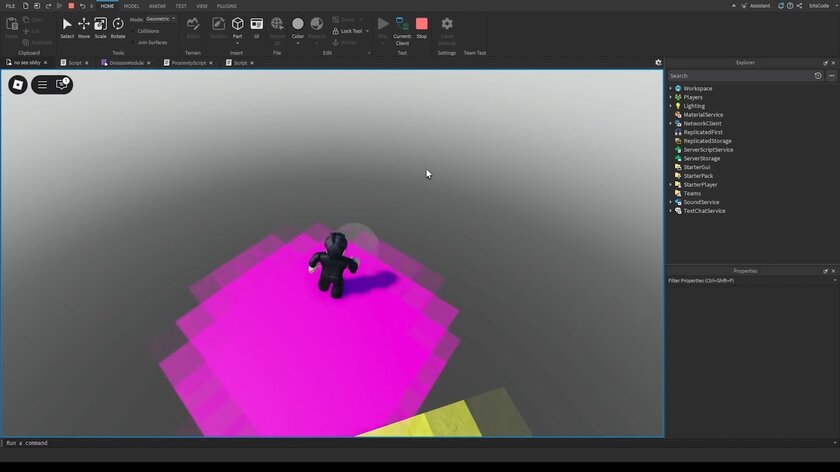Toggle the Lock Tool
Screen dimensions: 840x472
347,31
